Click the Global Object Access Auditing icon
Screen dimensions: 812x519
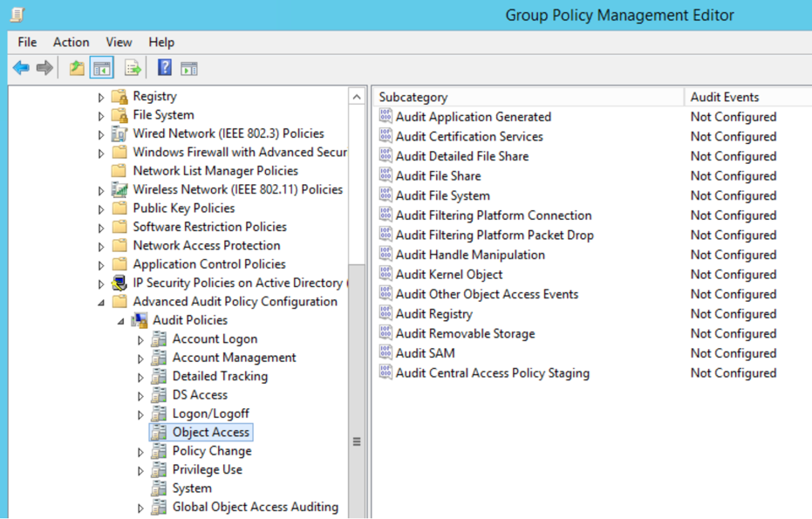pyautogui.click(x=159, y=507)
